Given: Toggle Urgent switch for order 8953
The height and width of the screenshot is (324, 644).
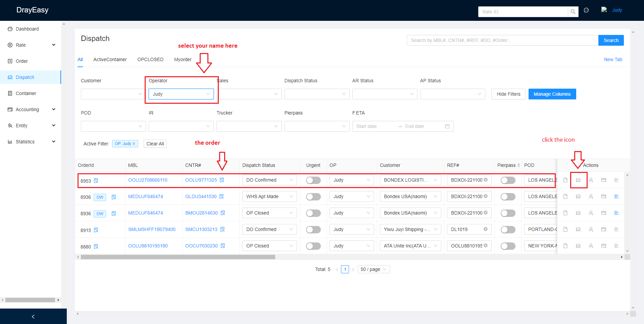Looking at the screenshot, I should [313, 180].
